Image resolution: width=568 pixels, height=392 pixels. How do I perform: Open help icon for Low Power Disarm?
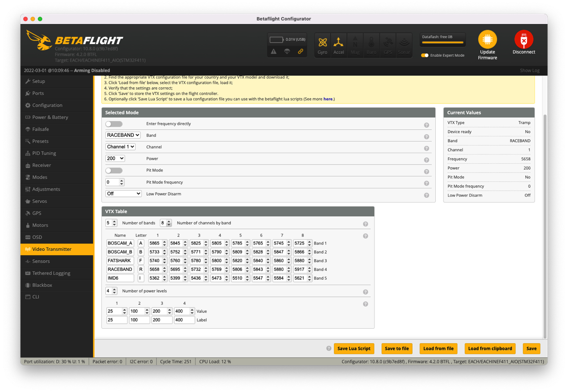tap(426, 196)
